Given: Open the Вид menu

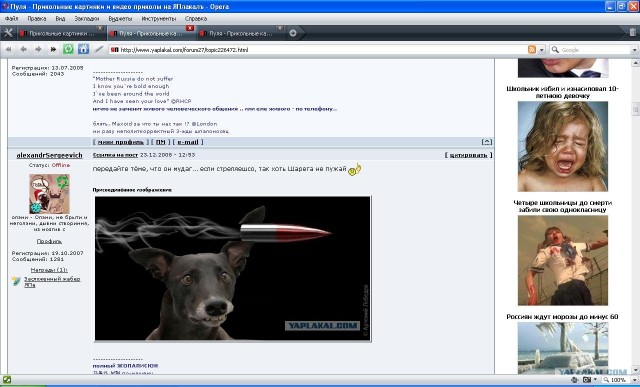Looking at the screenshot, I should (x=60, y=18).
